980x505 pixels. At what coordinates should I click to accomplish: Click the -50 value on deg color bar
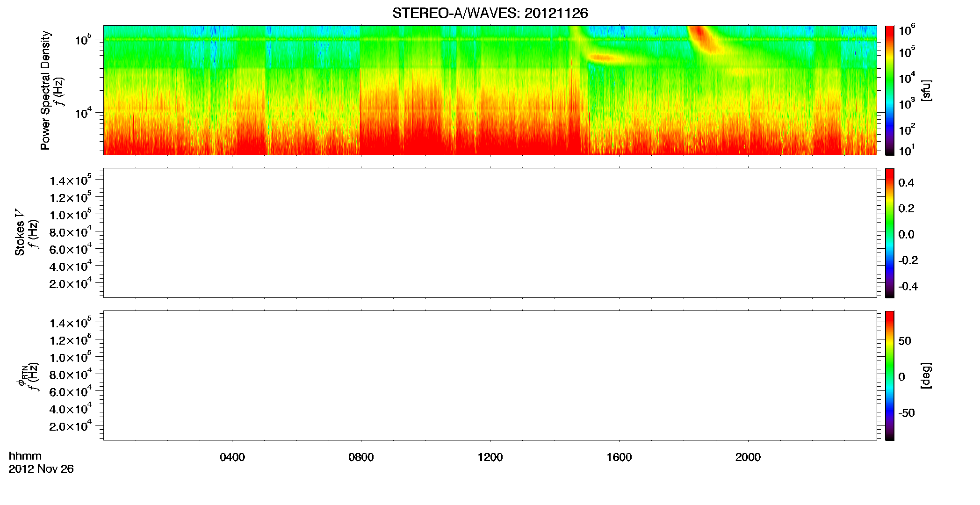point(907,413)
